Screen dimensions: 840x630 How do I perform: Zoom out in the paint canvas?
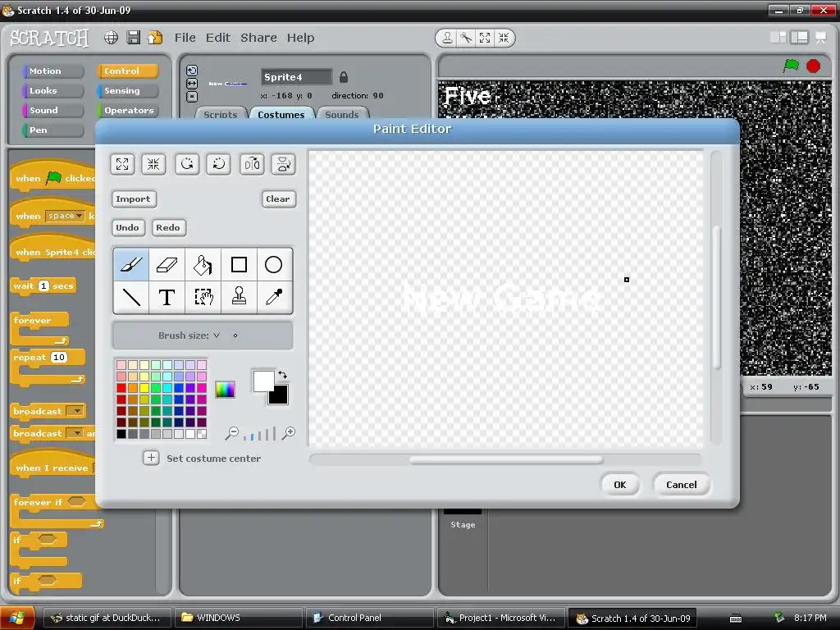coord(231,433)
